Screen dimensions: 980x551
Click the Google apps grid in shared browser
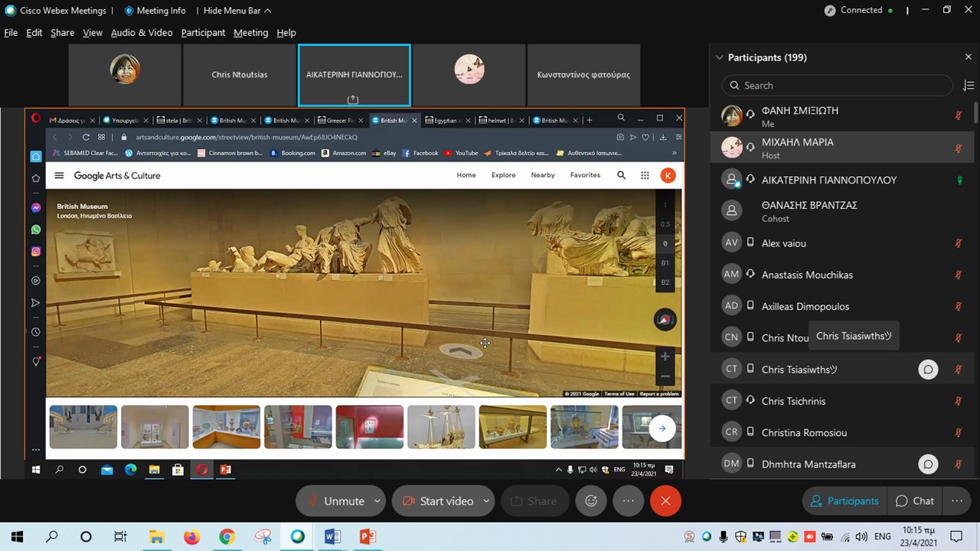[x=645, y=175]
